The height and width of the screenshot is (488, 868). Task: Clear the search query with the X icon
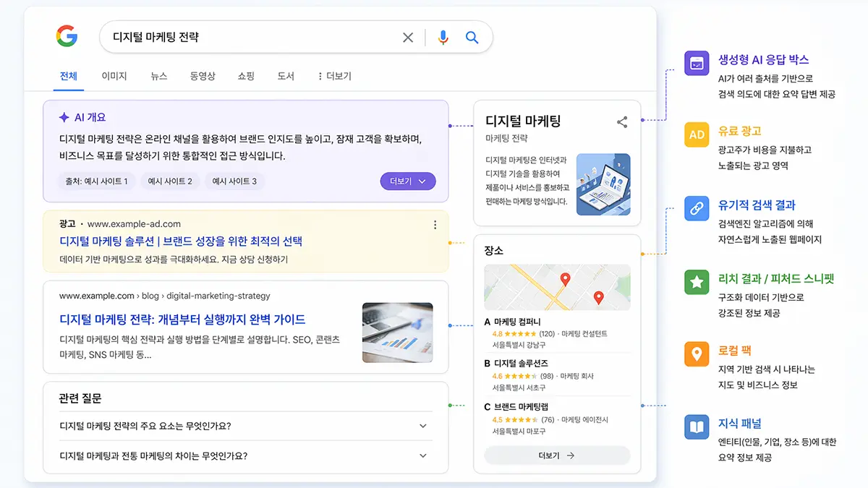407,37
